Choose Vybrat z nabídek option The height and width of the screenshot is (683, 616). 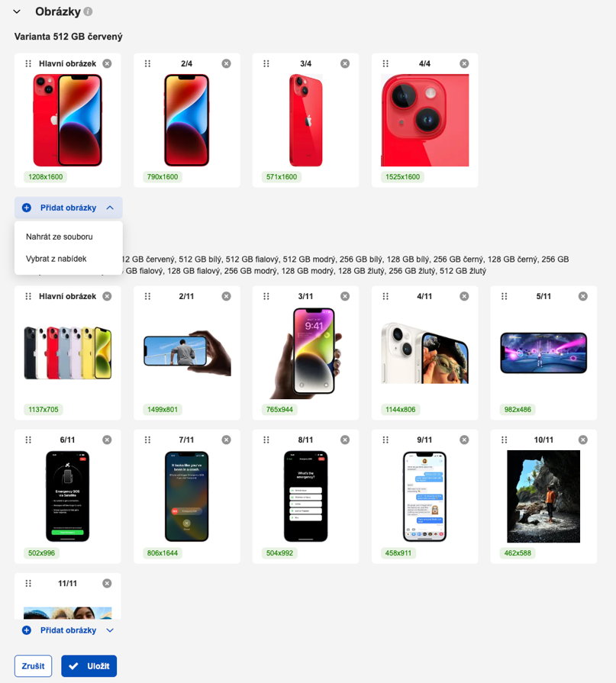pyautogui.click(x=56, y=259)
